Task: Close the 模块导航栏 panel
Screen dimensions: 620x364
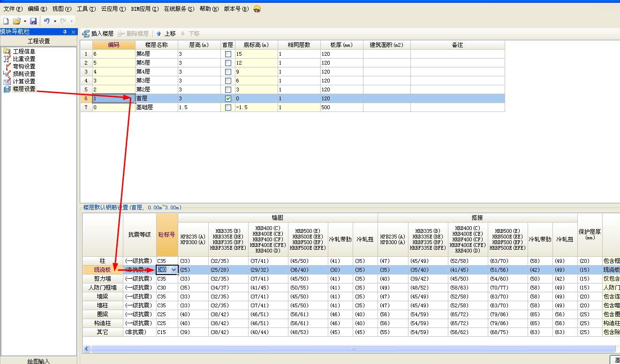Action: (73, 32)
